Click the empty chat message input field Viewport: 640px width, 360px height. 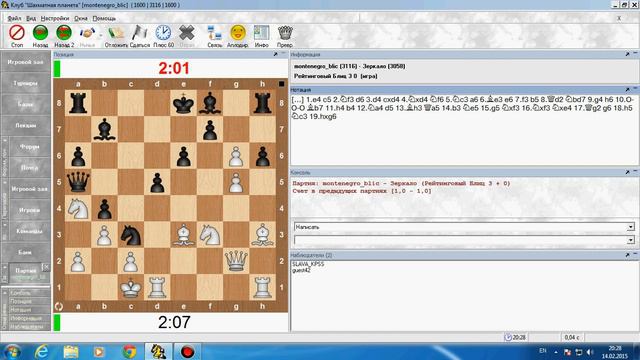coord(460,240)
